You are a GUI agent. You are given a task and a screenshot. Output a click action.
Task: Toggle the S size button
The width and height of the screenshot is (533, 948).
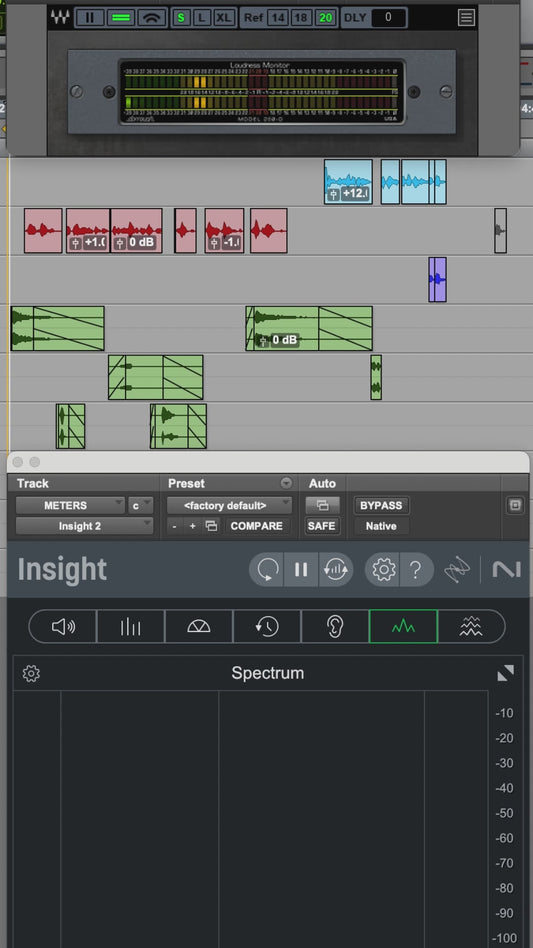click(181, 18)
